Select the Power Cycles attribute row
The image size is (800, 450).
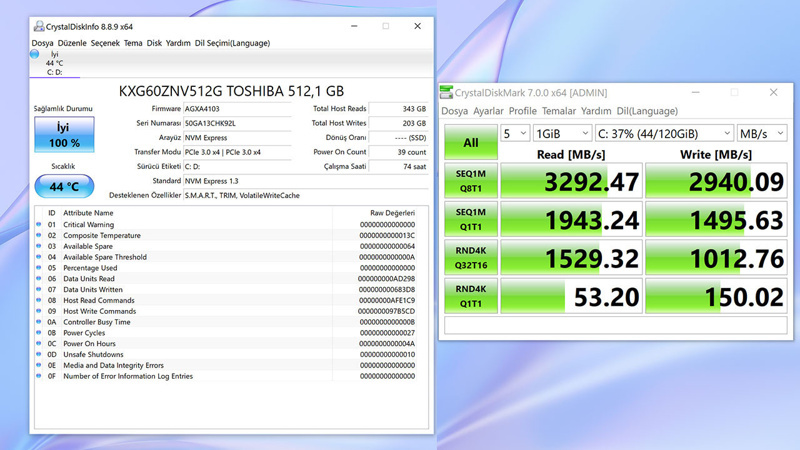(x=226, y=333)
